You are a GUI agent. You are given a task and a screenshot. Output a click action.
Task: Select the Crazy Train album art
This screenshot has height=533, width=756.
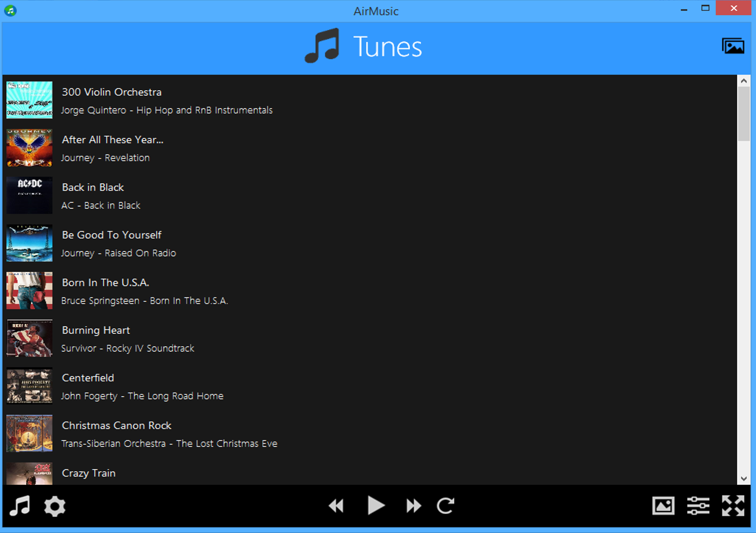pyautogui.click(x=29, y=474)
